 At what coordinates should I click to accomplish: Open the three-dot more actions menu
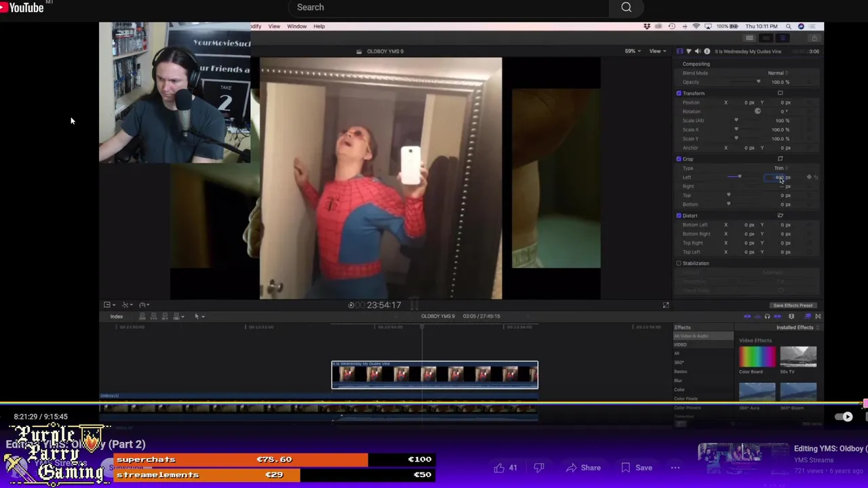pos(675,468)
